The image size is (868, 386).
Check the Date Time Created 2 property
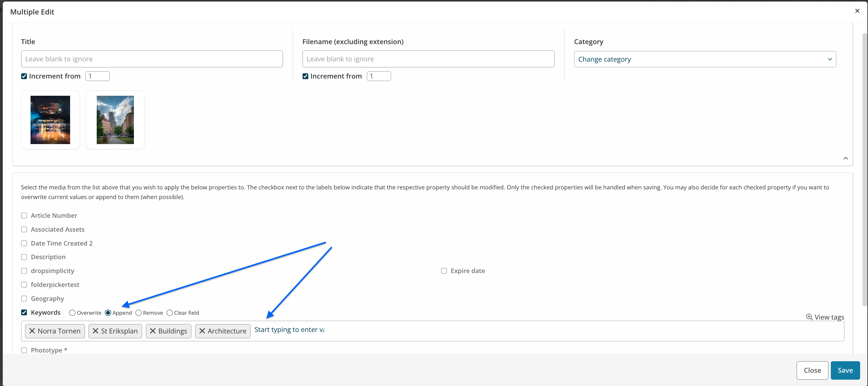[24, 243]
